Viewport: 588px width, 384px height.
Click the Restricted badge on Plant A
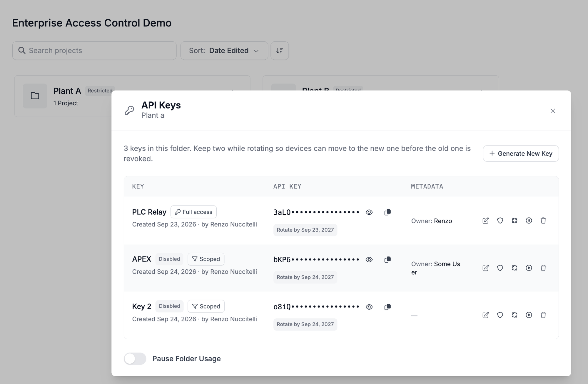pyautogui.click(x=100, y=91)
